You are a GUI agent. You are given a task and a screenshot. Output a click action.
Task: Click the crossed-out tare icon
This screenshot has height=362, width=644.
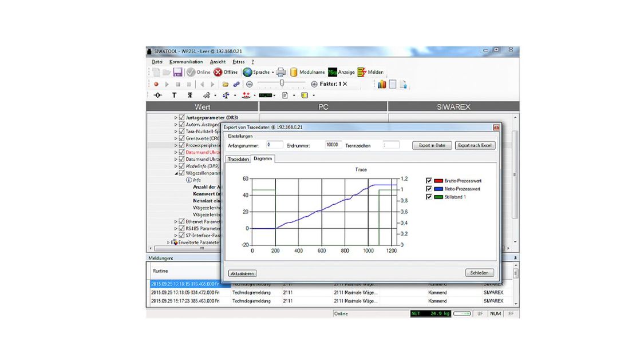(189, 96)
